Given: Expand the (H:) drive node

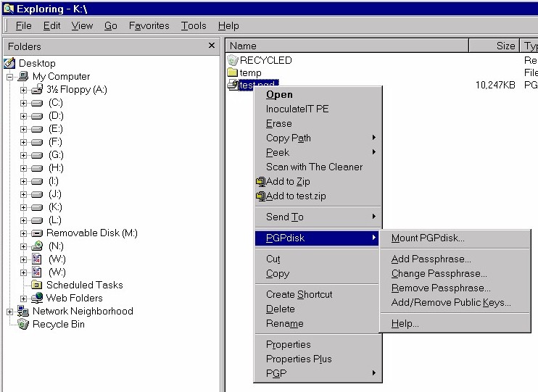Looking at the screenshot, I should point(23,168).
